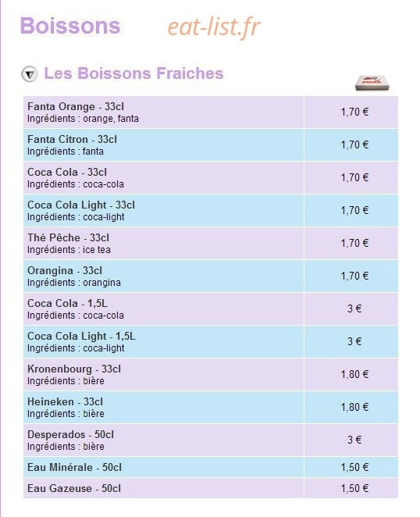
Task: Pick the Kronenbourg 33cl beer
Action: tap(210, 375)
